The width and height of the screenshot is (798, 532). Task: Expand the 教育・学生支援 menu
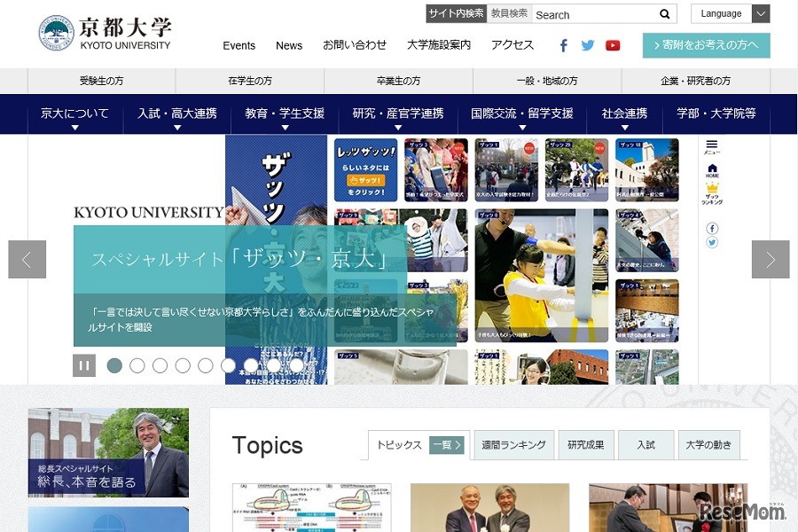point(285,114)
